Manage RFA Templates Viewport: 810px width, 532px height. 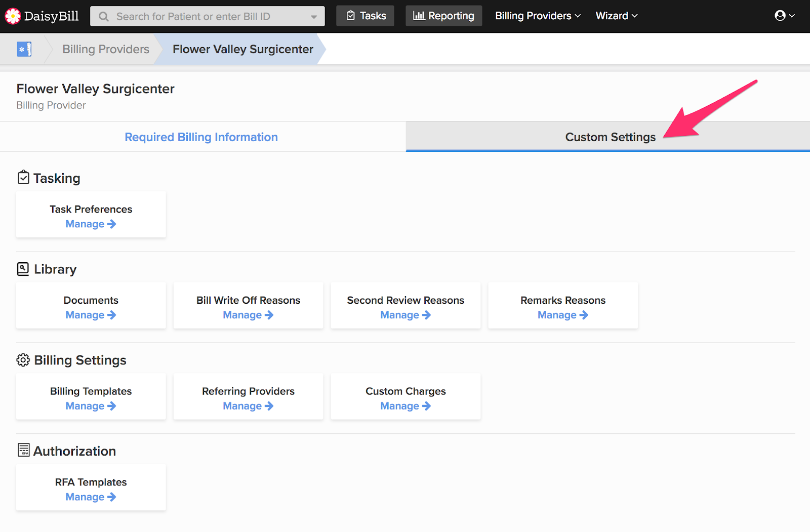click(91, 497)
